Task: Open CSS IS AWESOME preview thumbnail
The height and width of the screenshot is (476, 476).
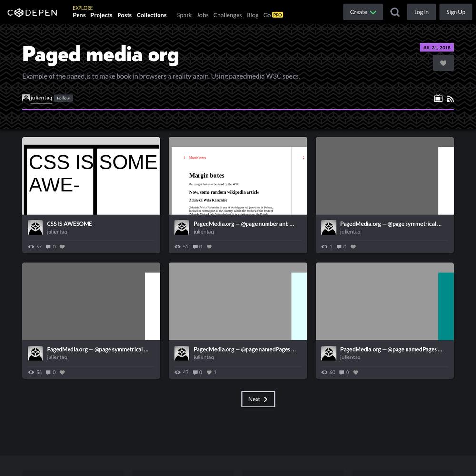Action: pos(91,176)
